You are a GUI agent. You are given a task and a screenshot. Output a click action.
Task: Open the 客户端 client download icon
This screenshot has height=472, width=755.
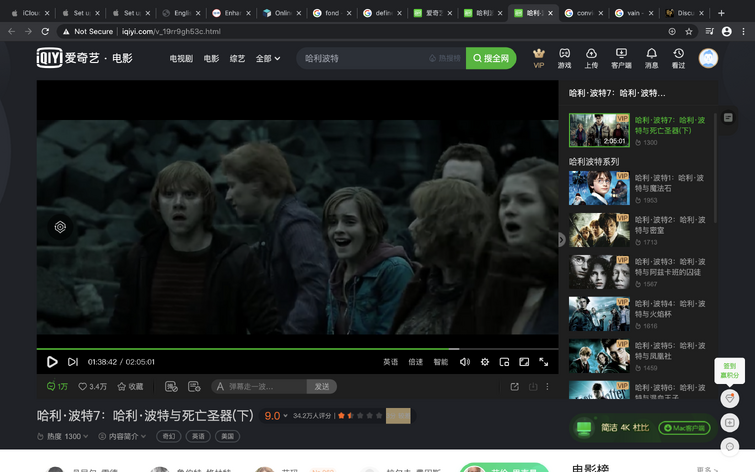click(621, 58)
